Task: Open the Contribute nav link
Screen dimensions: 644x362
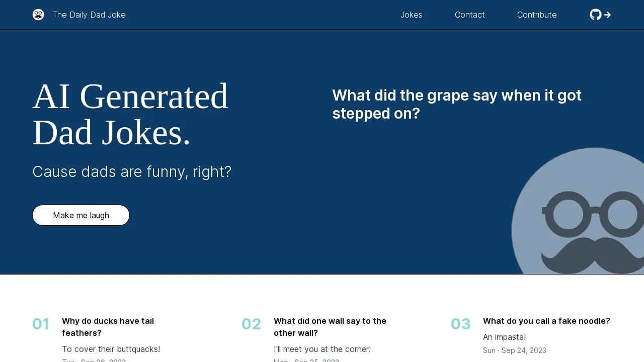Action: pyautogui.click(x=536, y=15)
